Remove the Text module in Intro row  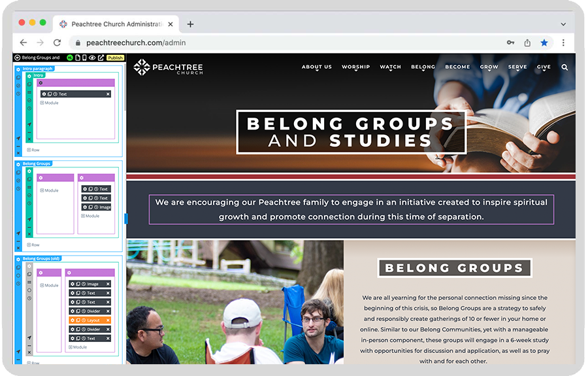(x=108, y=94)
